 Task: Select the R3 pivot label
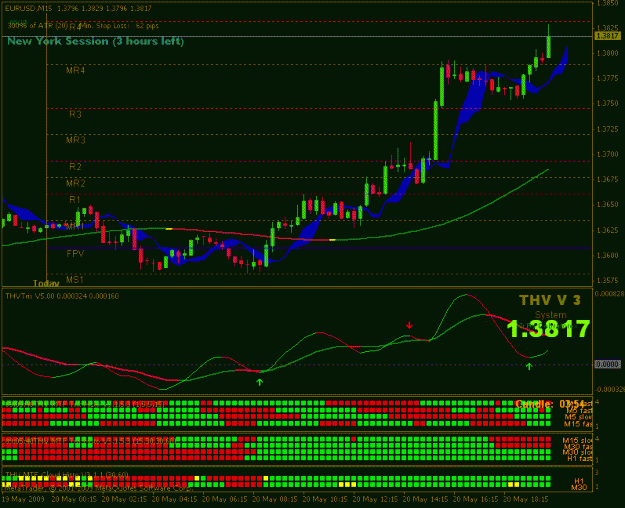point(75,114)
